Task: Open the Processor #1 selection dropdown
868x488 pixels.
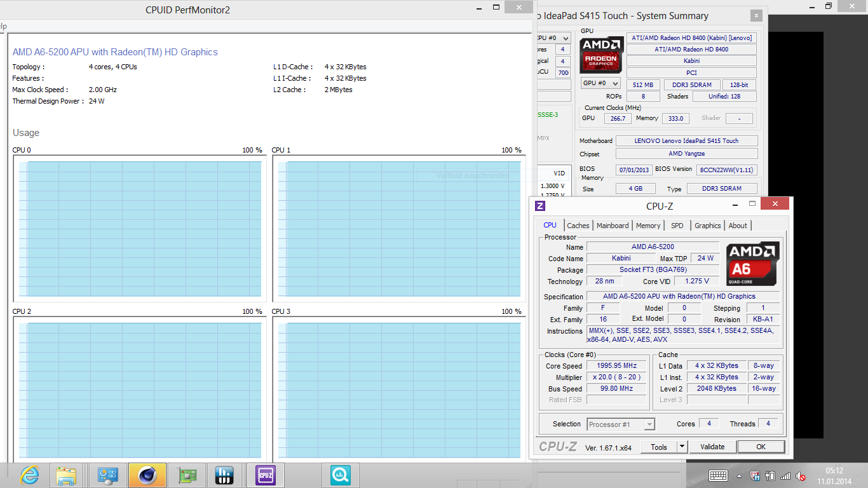Action: point(621,424)
